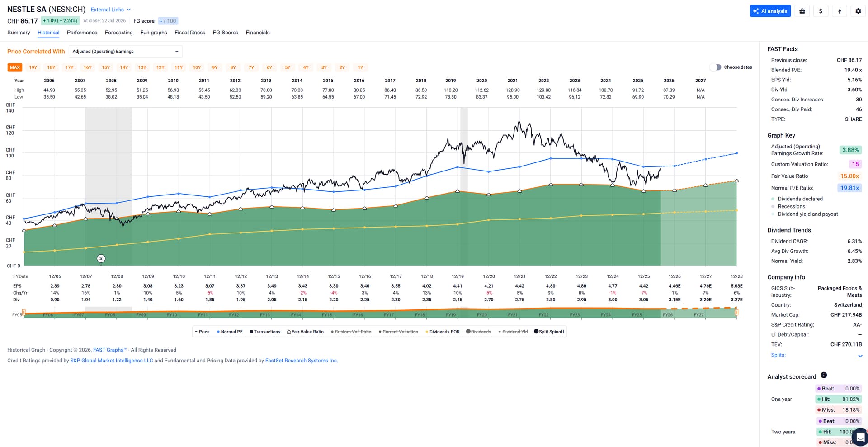Select the 15Y time range
The image size is (868, 447).
point(106,67)
